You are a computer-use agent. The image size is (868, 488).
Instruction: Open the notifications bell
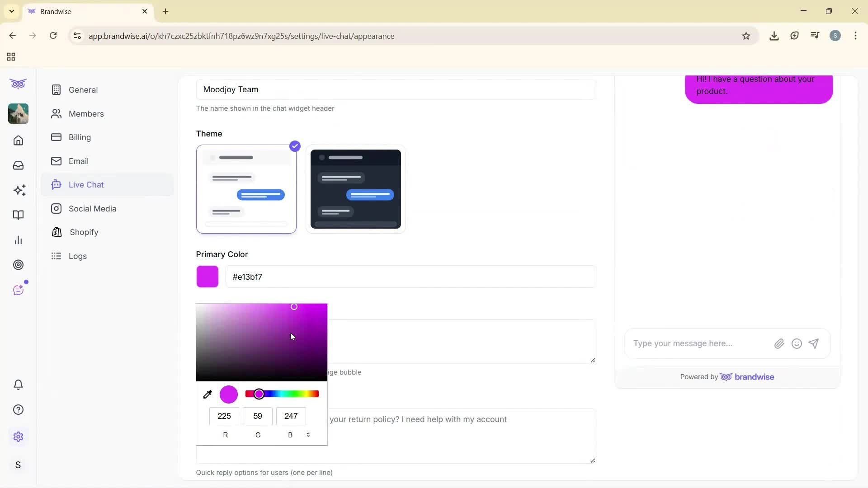pos(18,385)
